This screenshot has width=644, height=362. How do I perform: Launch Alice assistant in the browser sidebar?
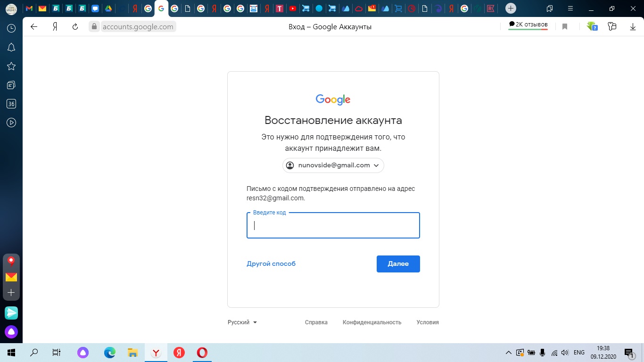click(11, 332)
